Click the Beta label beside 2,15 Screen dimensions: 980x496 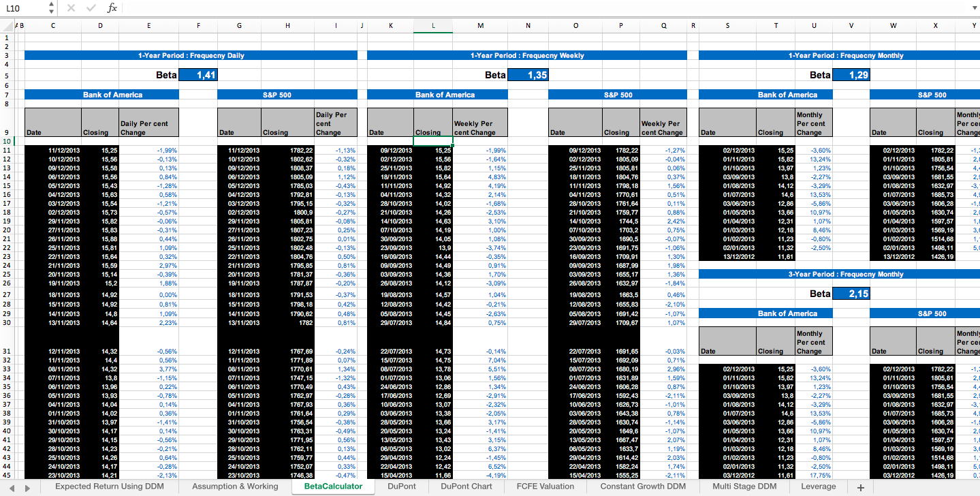click(x=820, y=294)
